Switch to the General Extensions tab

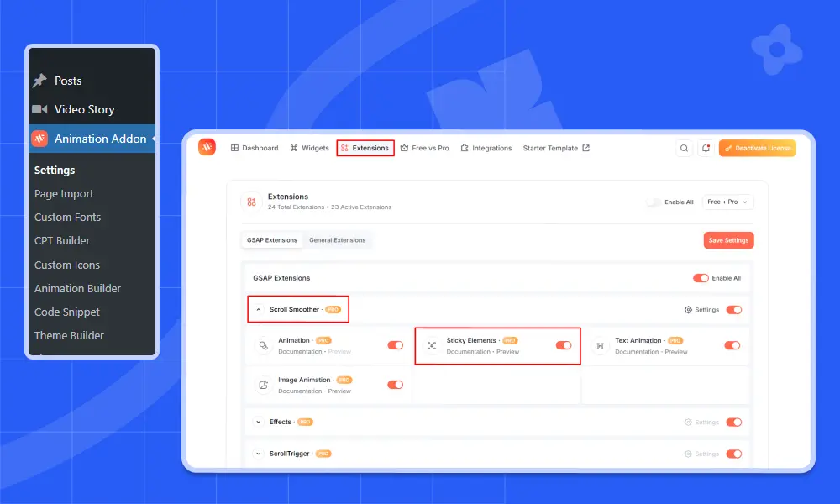click(338, 239)
